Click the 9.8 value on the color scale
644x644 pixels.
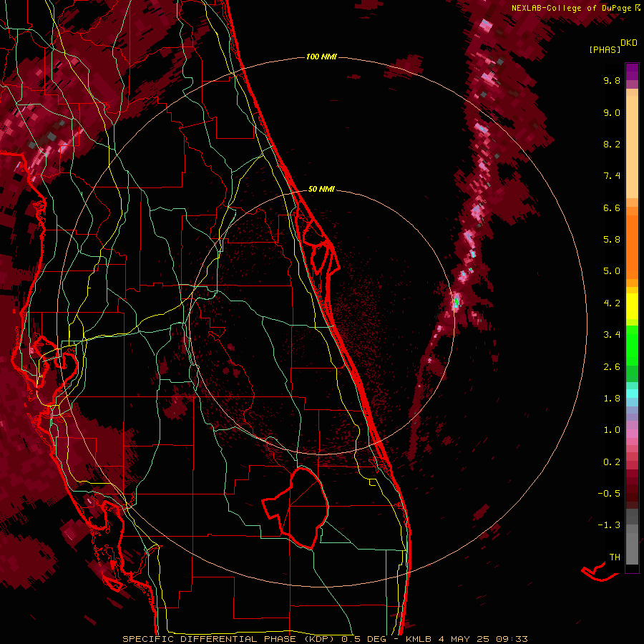[x=612, y=80]
